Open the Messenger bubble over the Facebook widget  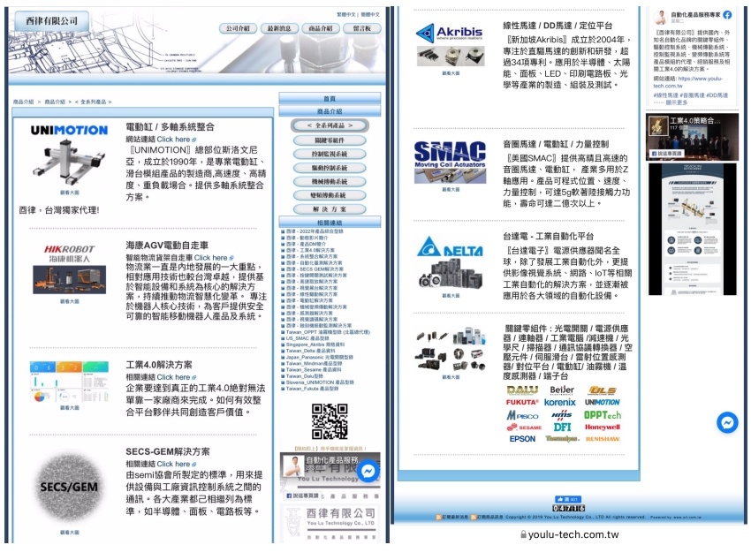[x=368, y=472]
